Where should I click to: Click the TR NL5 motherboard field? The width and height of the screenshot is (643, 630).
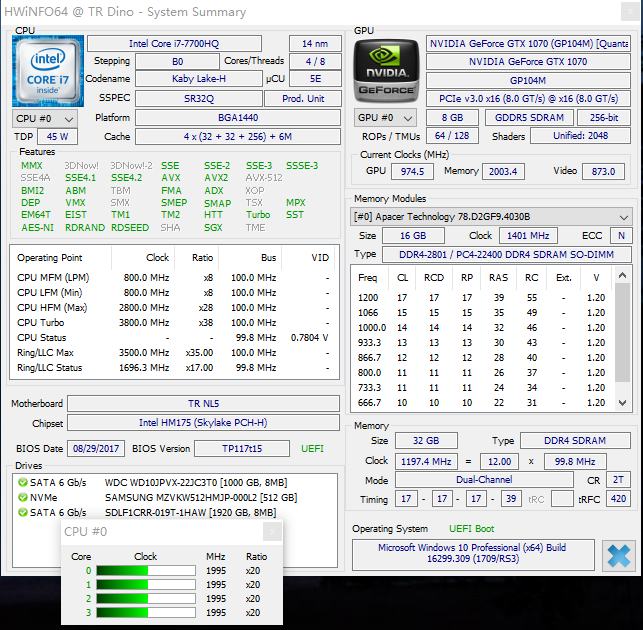point(203,404)
